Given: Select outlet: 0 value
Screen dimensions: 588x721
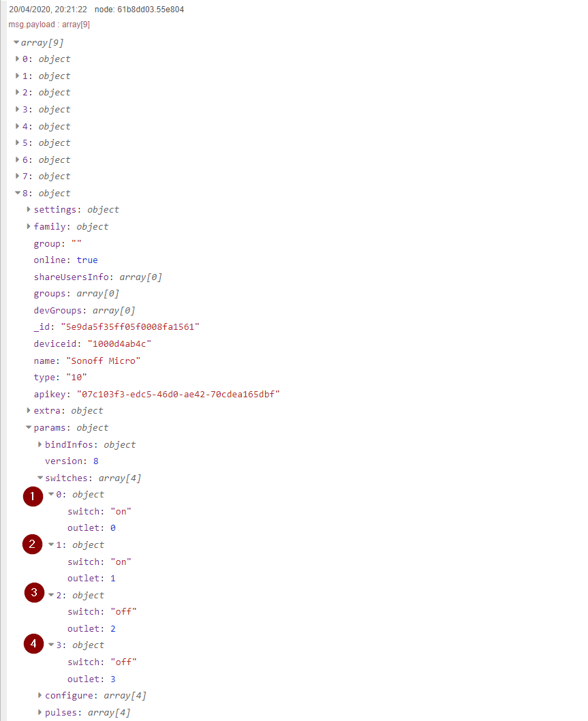Looking at the screenshot, I should pos(112,528).
